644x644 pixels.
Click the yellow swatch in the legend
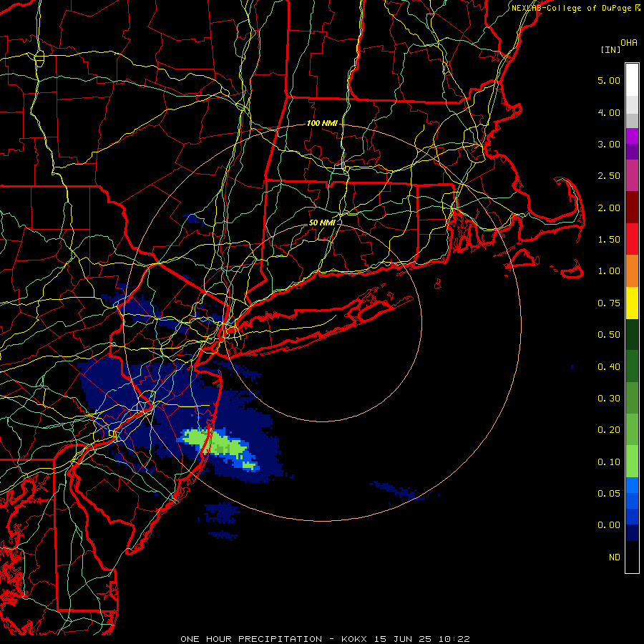pyautogui.click(x=632, y=303)
